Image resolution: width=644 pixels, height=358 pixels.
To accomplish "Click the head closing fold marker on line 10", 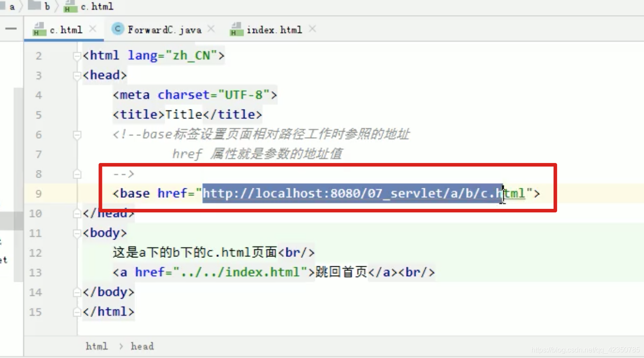I will point(77,214).
